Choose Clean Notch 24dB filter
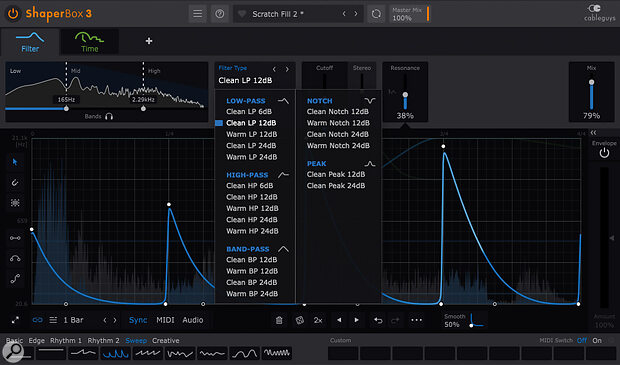 337,134
